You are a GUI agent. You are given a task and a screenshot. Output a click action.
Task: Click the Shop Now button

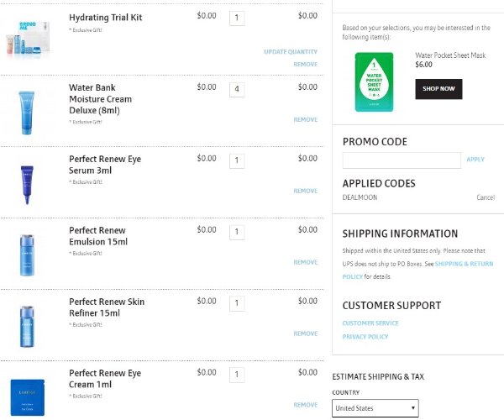(x=438, y=89)
